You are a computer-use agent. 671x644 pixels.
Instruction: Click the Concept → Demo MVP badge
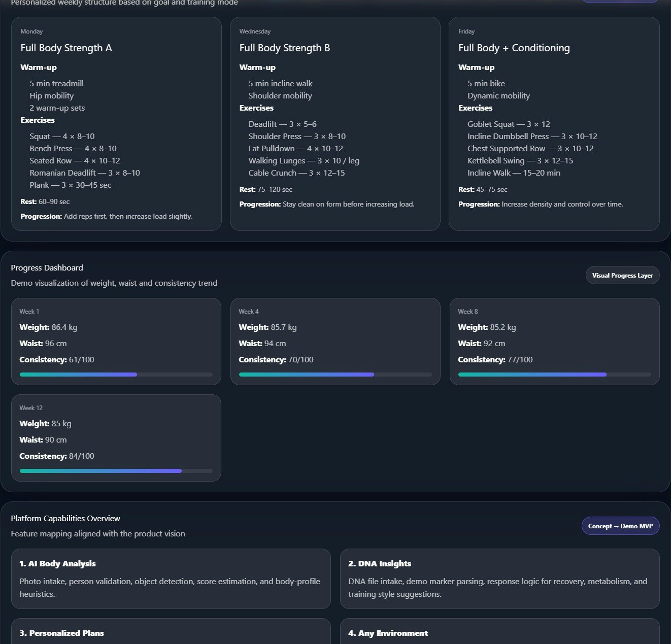620,526
